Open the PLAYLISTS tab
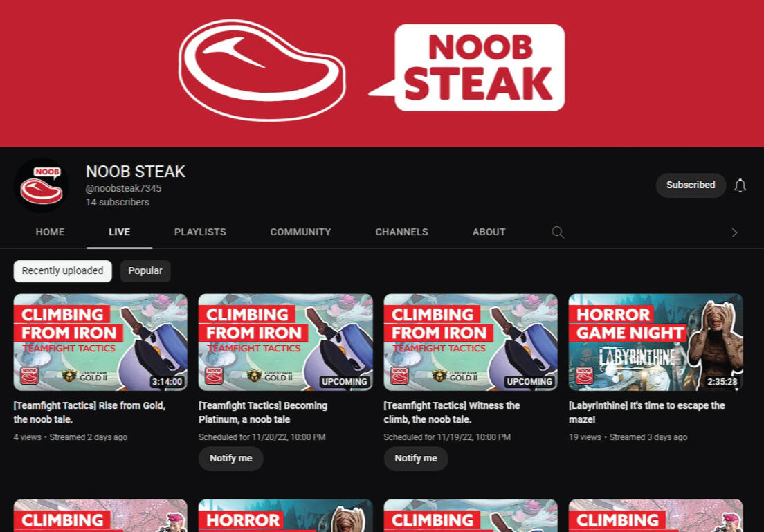The image size is (764, 532). tap(200, 232)
